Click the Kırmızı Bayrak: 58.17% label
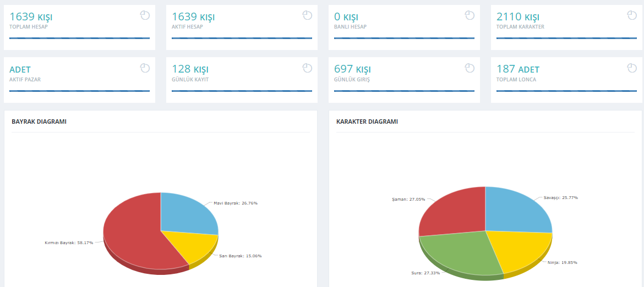644x287 pixels. [69, 242]
